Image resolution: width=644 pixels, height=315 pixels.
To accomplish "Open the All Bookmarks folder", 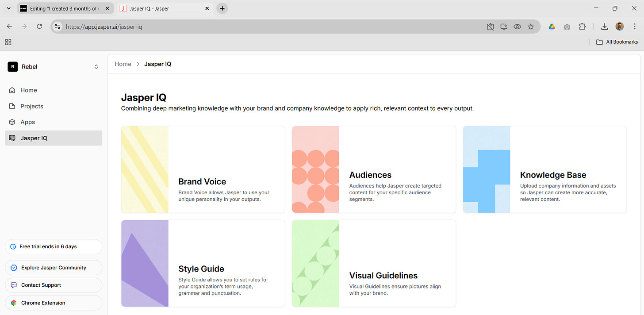I will point(617,42).
